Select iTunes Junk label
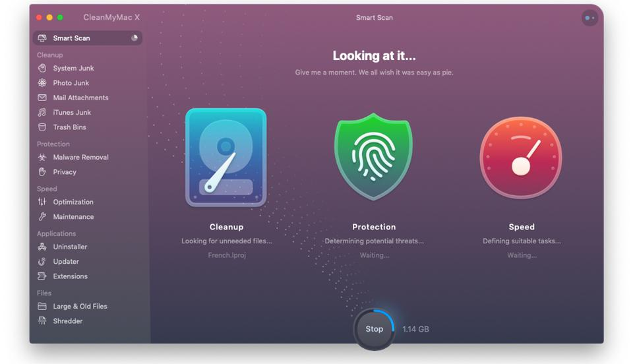The height and width of the screenshot is (364, 633). coord(72,113)
